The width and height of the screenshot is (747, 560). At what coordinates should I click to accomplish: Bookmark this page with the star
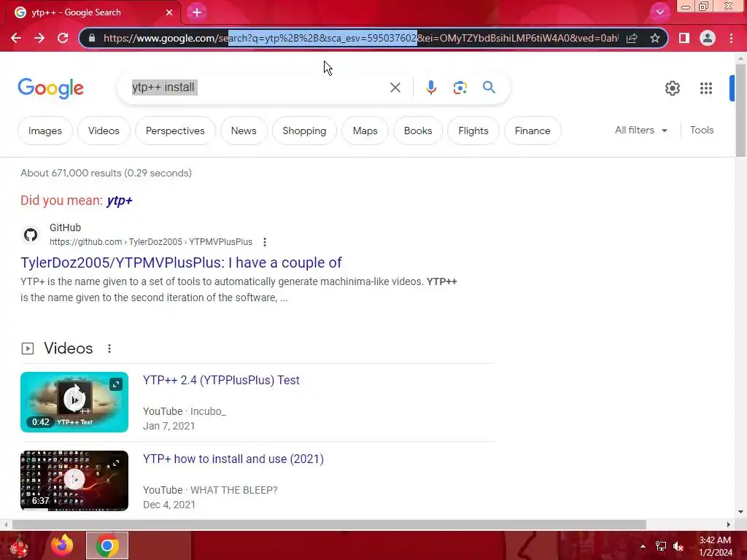pyautogui.click(x=655, y=38)
